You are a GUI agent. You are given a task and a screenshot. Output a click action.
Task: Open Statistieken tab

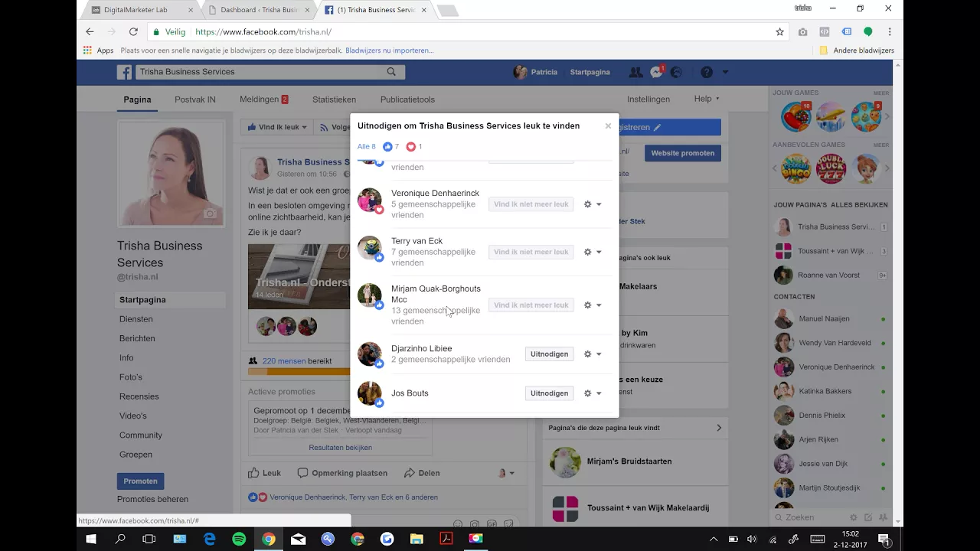tap(334, 99)
